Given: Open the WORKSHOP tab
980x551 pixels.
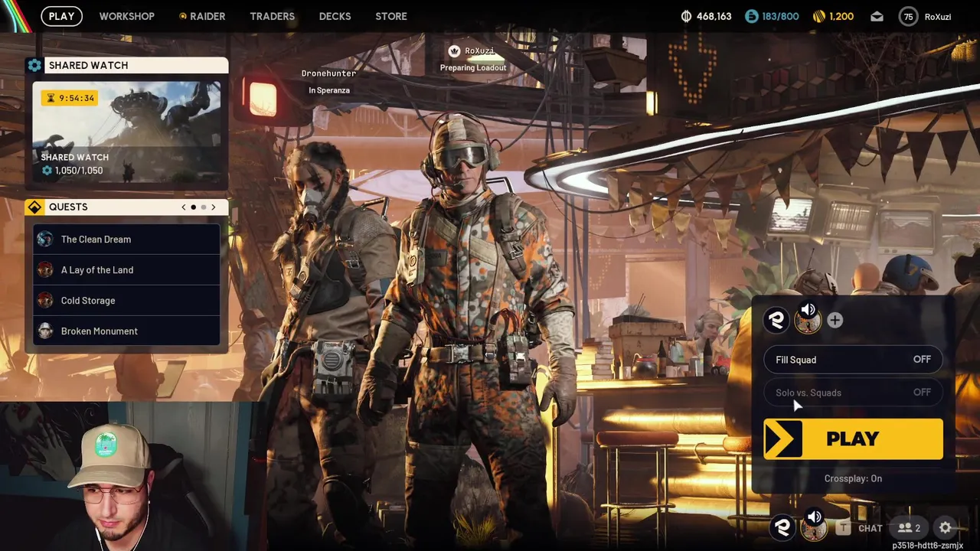Looking at the screenshot, I should point(127,16).
